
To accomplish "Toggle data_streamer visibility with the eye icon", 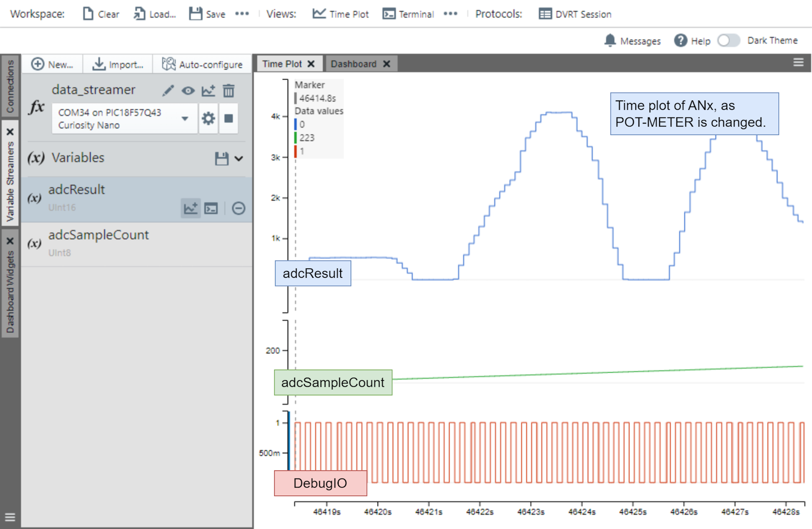I will coord(188,91).
